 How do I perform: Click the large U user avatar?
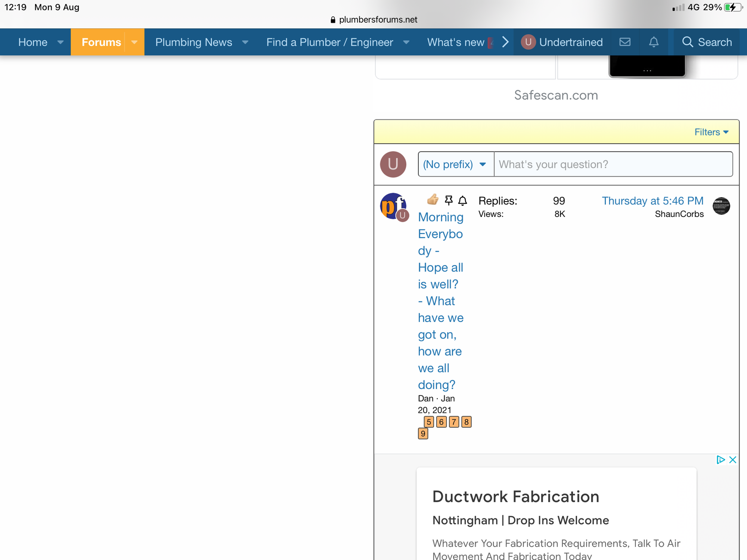tap(393, 164)
